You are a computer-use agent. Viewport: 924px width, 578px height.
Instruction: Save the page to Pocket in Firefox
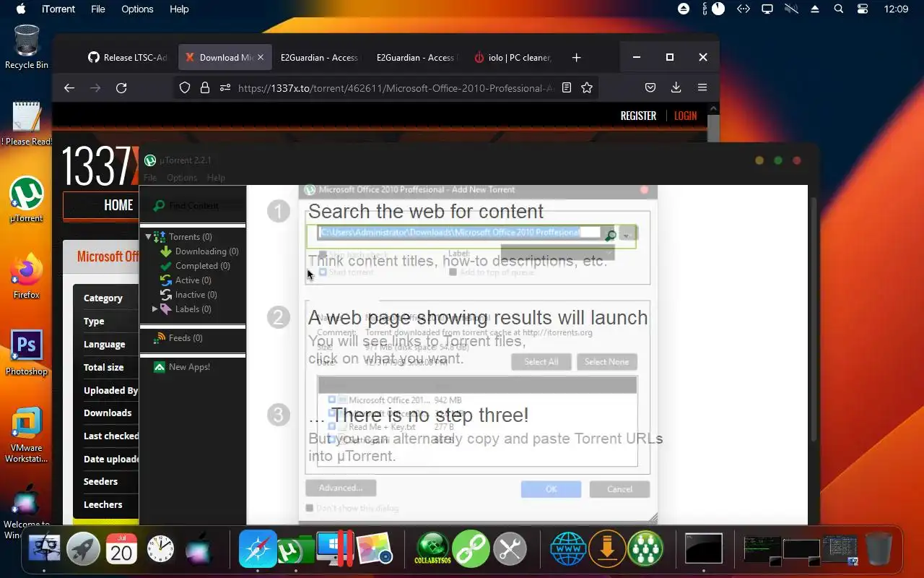(x=650, y=87)
